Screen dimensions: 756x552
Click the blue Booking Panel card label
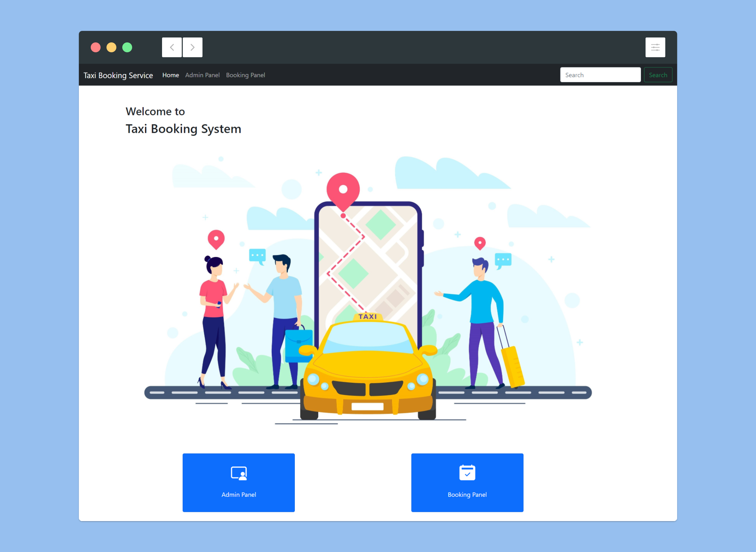(x=467, y=494)
